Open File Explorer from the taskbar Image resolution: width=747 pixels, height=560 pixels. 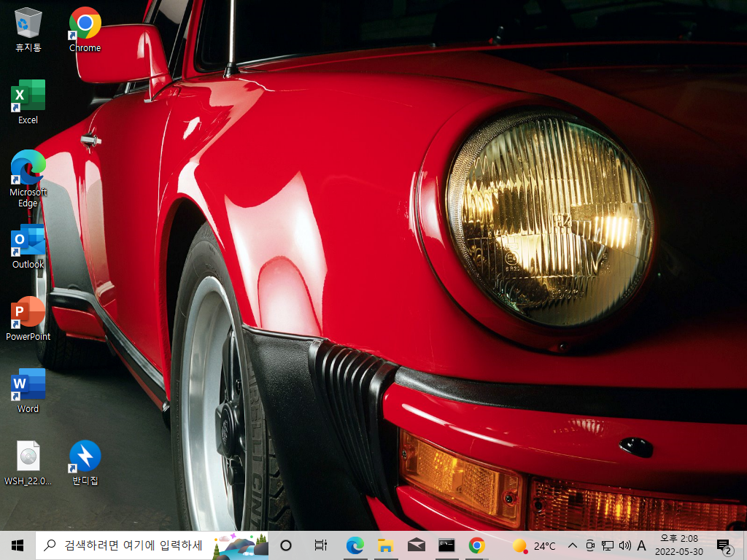pos(385,545)
